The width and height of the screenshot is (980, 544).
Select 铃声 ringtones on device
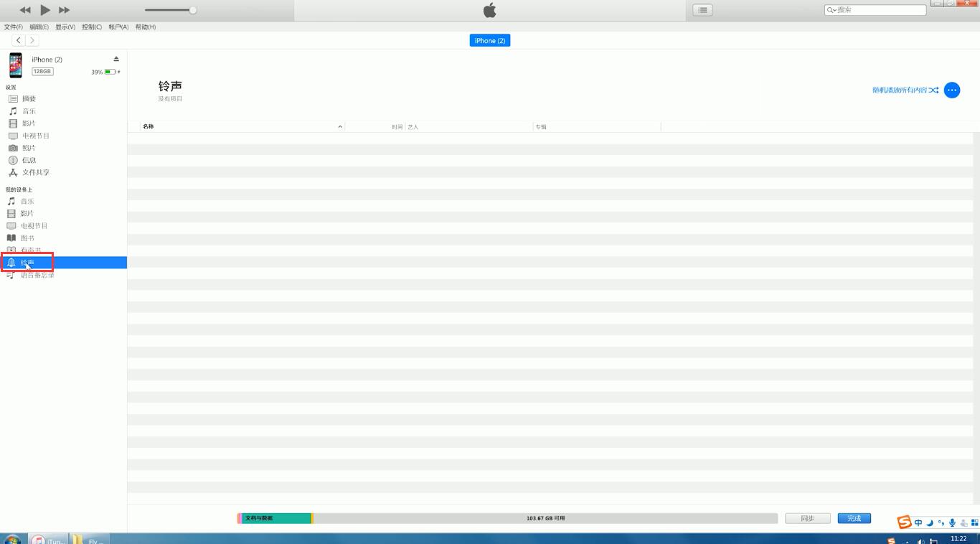point(63,262)
